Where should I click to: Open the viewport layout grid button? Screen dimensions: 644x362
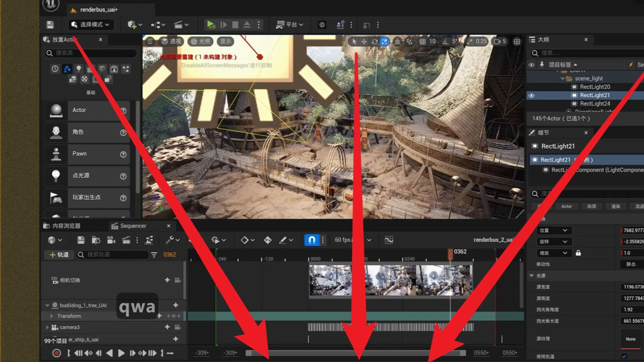[x=517, y=42]
